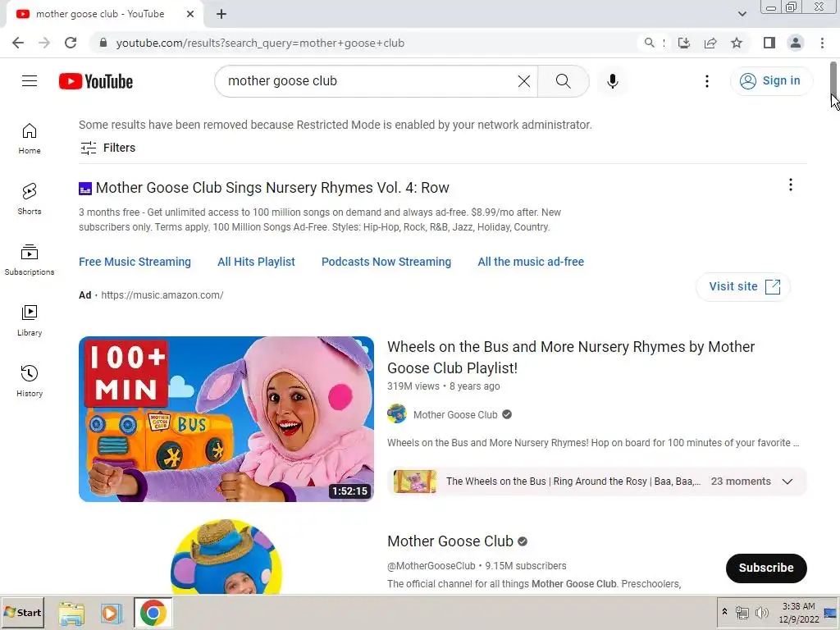Screen dimensions: 840x630
Task: Click the Visit site button
Action: coord(743,286)
